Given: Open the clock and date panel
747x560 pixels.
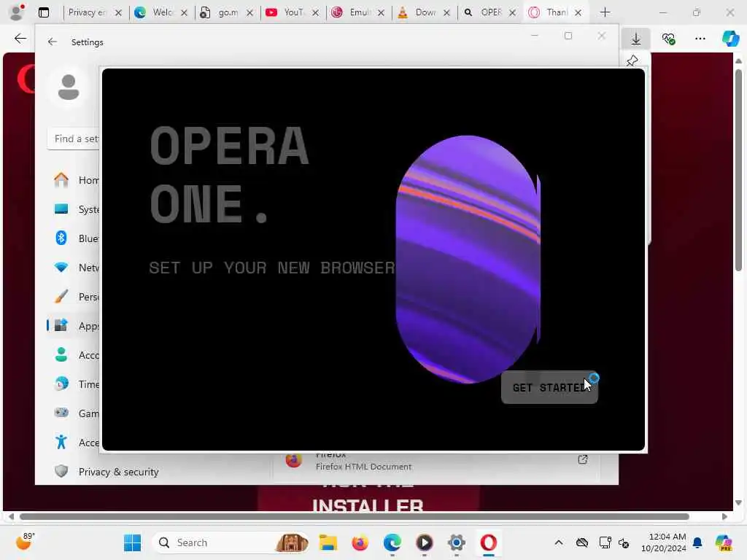Looking at the screenshot, I should pyautogui.click(x=664, y=542).
